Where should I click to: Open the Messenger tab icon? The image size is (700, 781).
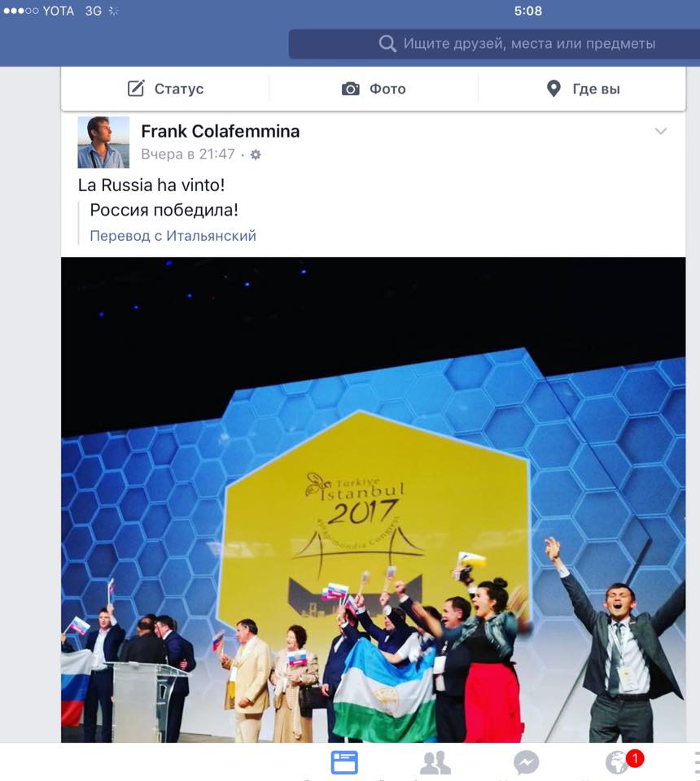(x=526, y=762)
